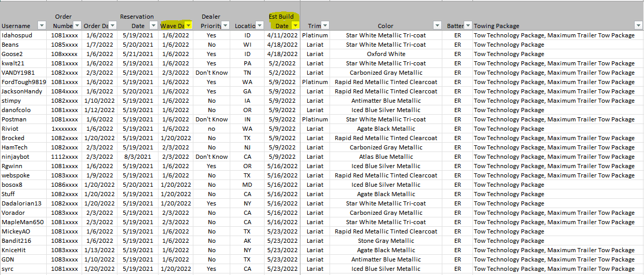The width and height of the screenshot is (644, 275).
Task: Click the highlighted Wave Date filter button
Action: (x=188, y=26)
